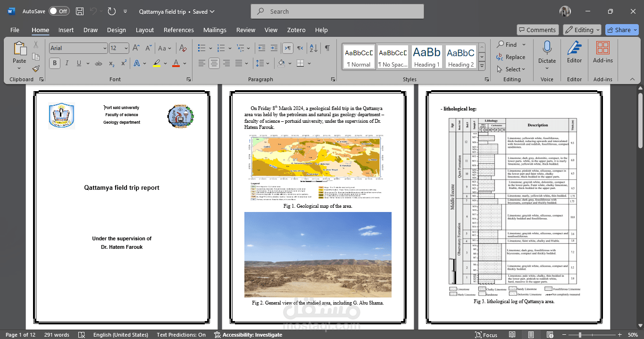644x339 pixels.
Task: Click Focus mode in status bar
Action: (485, 335)
